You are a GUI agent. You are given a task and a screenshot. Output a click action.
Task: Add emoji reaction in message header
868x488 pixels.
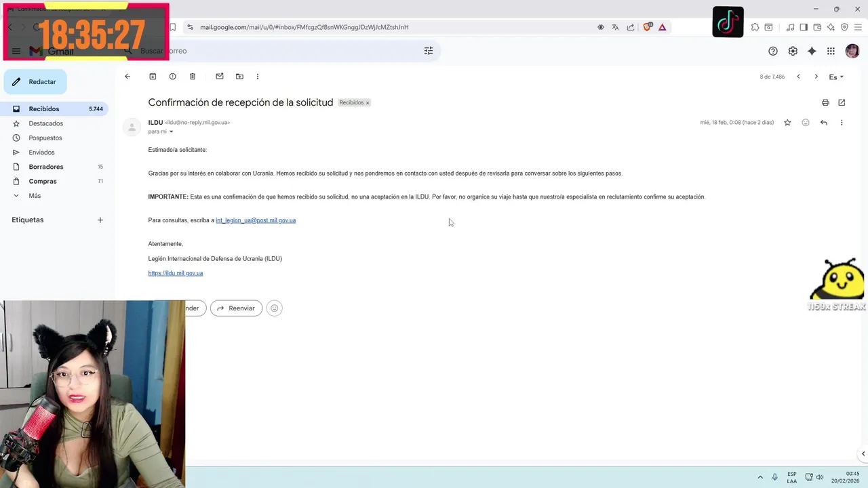point(806,123)
